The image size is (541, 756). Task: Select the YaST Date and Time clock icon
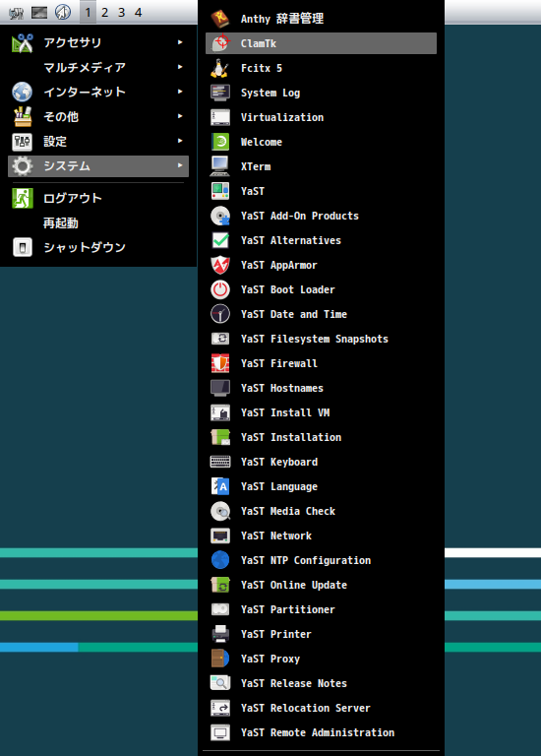(220, 314)
